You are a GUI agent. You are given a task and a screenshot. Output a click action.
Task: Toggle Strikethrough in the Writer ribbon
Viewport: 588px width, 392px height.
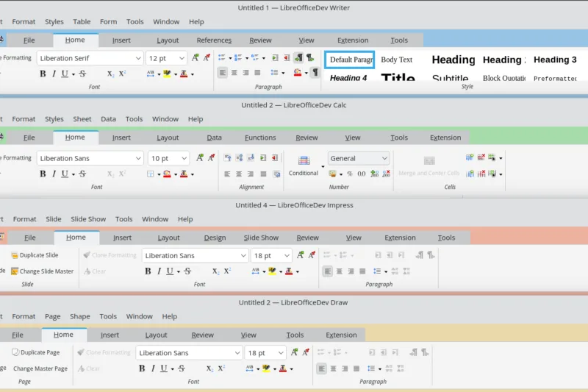coord(82,74)
